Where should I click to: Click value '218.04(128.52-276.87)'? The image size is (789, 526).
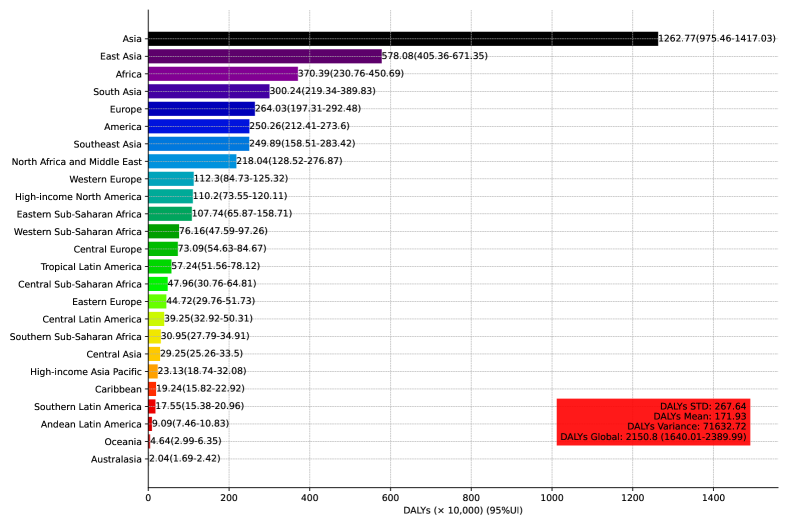point(289,161)
